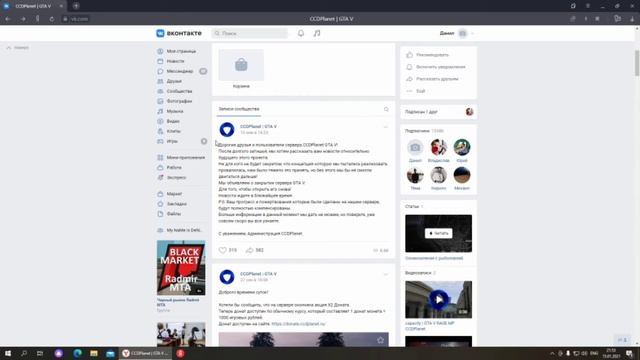Open the Подписчики list header
Screen dimensions: 640x360
click(424, 131)
